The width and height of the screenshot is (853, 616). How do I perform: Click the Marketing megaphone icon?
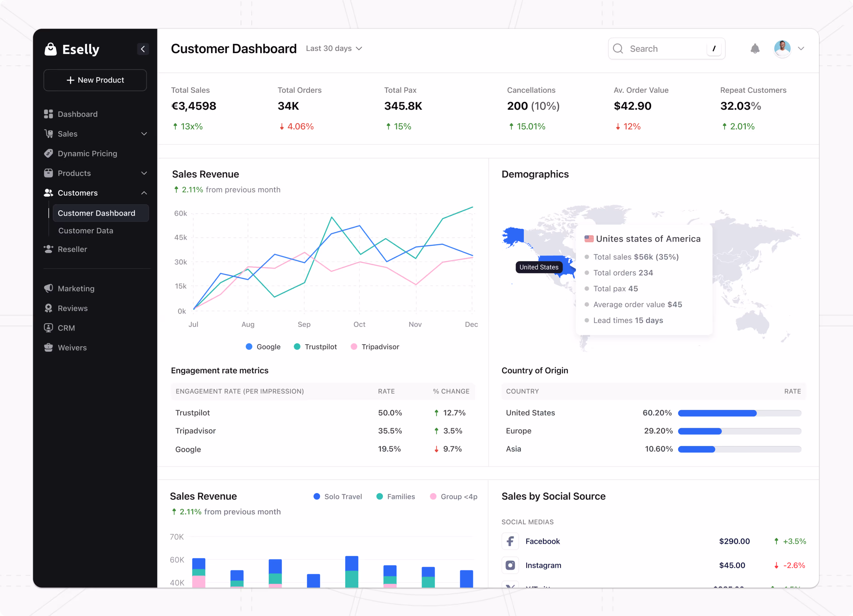[49, 289]
